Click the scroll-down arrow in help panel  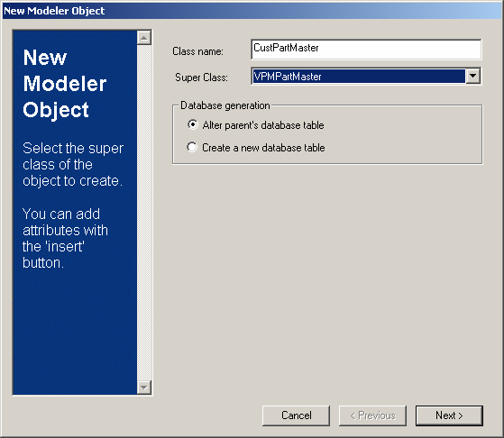point(143,388)
